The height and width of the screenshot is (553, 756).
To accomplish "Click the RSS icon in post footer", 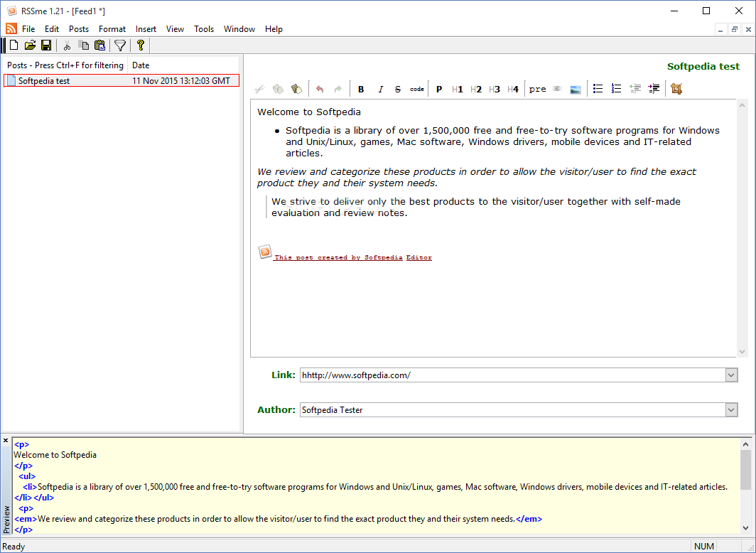I will [x=265, y=252].
